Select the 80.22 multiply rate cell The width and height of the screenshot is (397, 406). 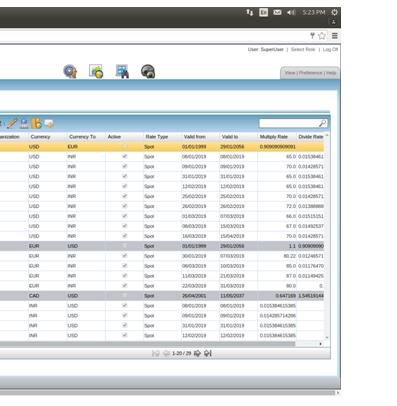pos(277,256)
